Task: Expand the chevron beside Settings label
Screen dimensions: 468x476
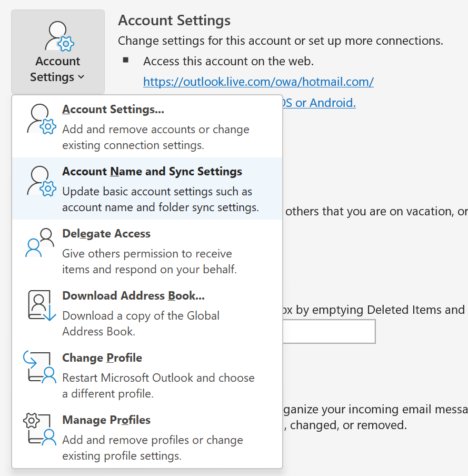Action: (81, 77)
